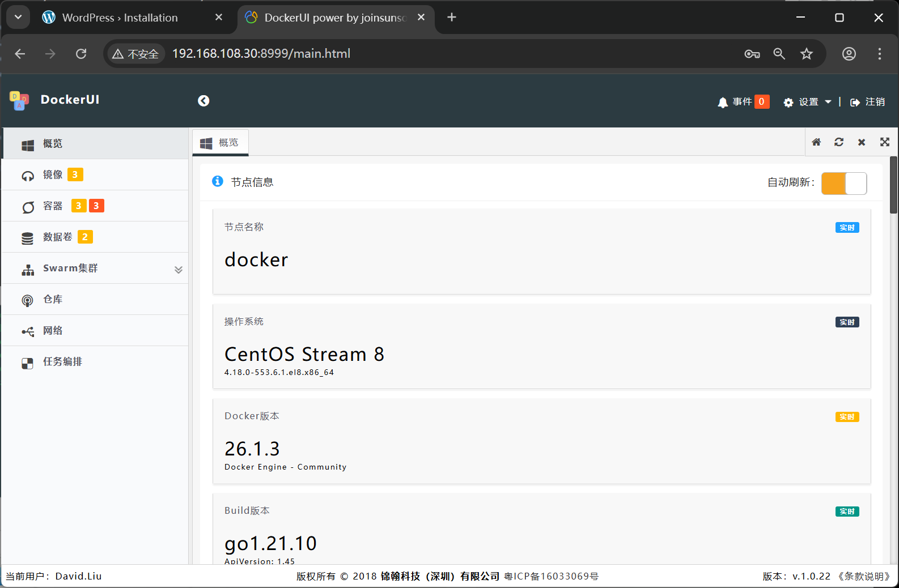Click the green 实时 badge on Build版本
Image resolution: width=899 pixels, height=588 pixels.
point(847,512)
